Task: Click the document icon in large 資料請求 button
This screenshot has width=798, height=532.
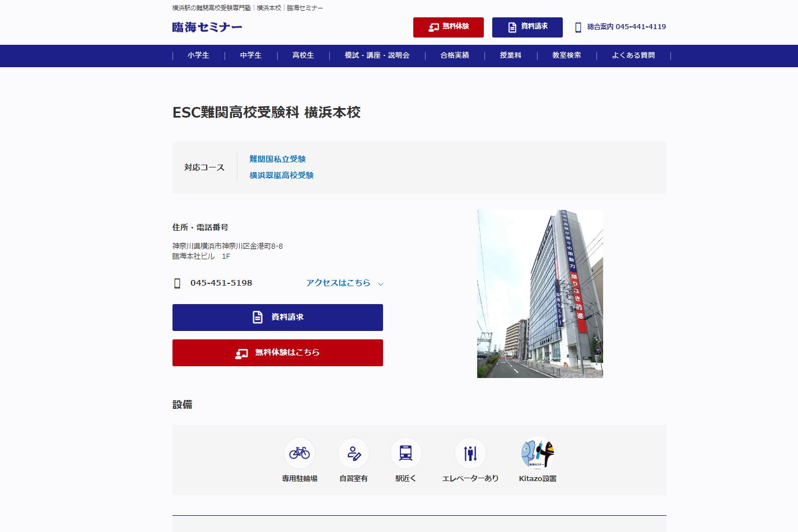Action: (258, 317)
